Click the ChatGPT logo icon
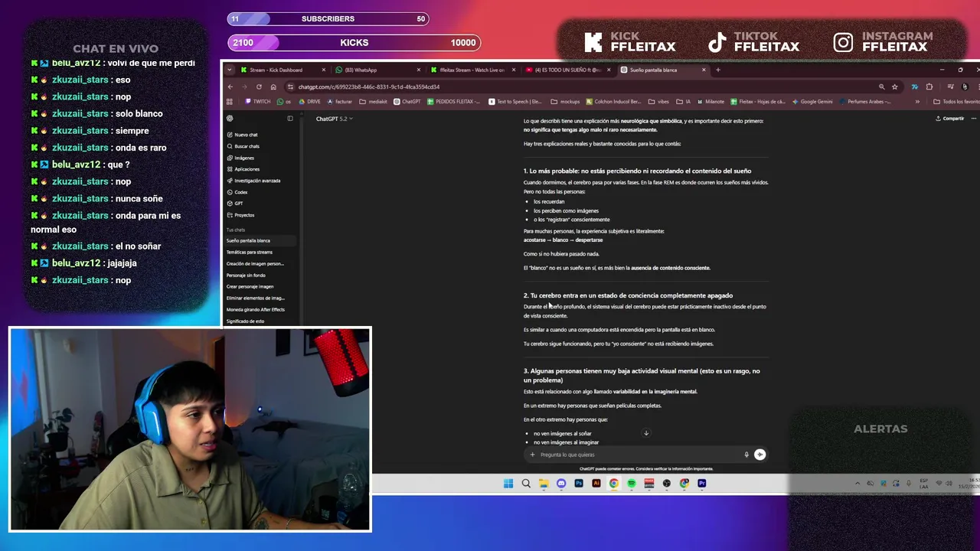The height and width of the screenshot is (551, 980). (230, 119)
